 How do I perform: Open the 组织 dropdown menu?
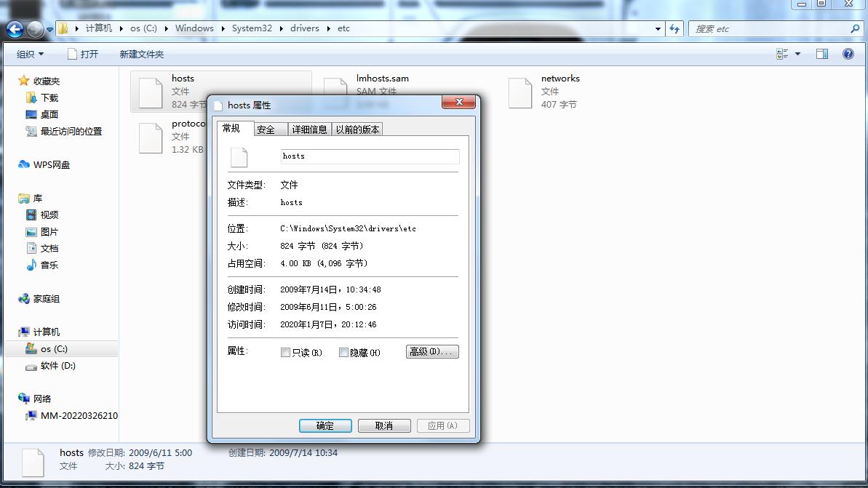(x=30, y=53)
